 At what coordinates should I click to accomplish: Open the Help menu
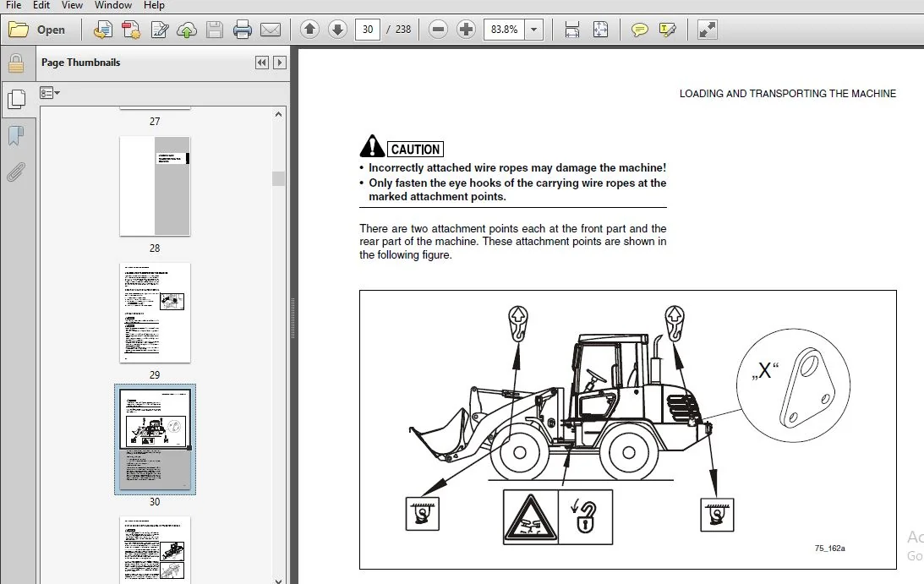[x=154, y=5]
